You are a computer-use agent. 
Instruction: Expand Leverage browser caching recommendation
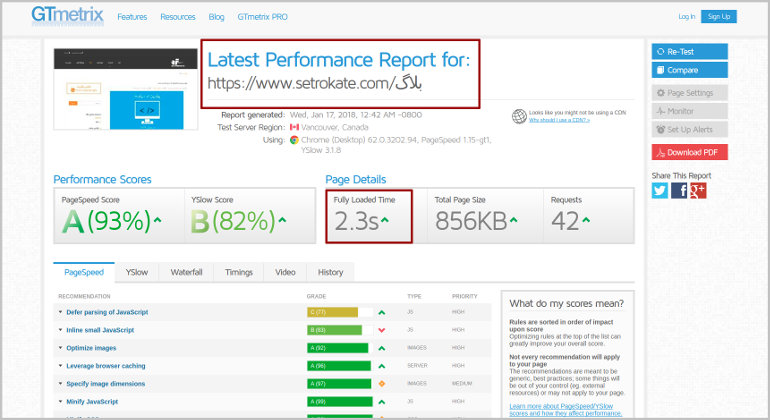(106, 366)
